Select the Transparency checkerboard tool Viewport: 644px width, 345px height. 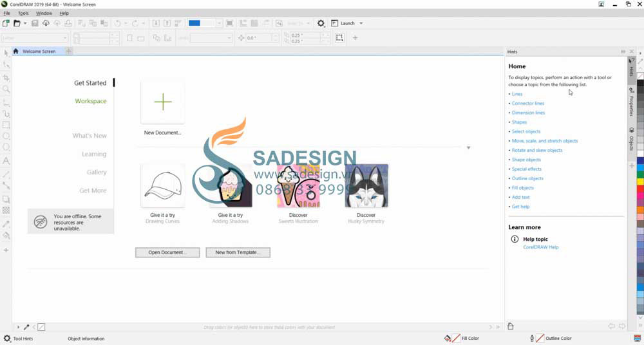pos(6,210)
